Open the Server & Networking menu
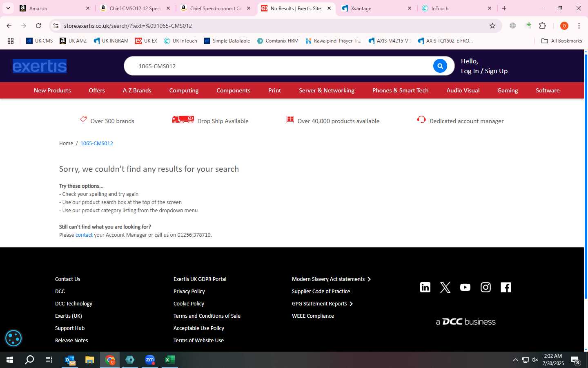Screen dimensions: 588x368 tap(327, 90)
